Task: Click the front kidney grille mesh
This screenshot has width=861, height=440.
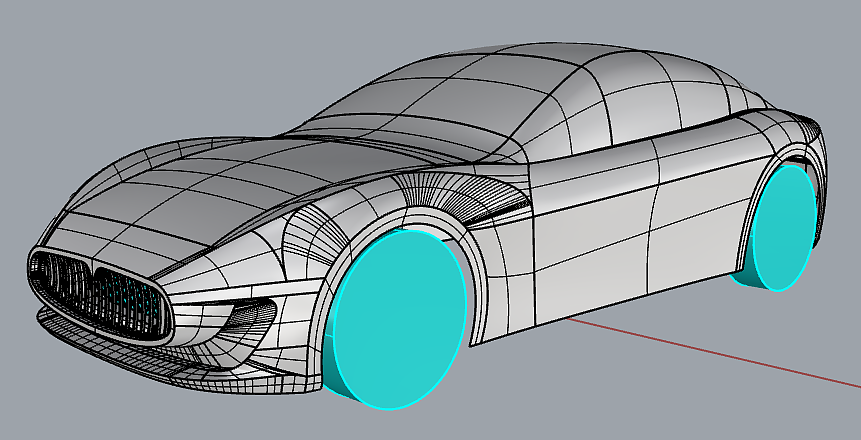Action: tap(100, 297)
